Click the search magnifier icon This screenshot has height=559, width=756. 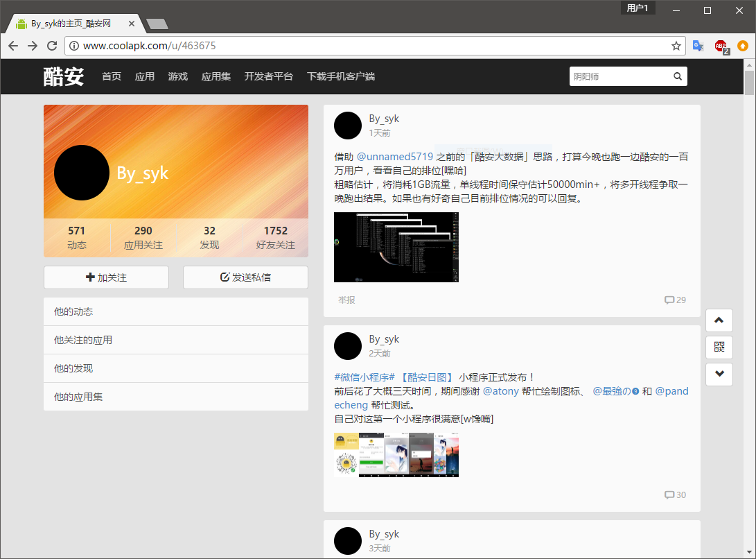pyautogui.click(x=678, y=76)
